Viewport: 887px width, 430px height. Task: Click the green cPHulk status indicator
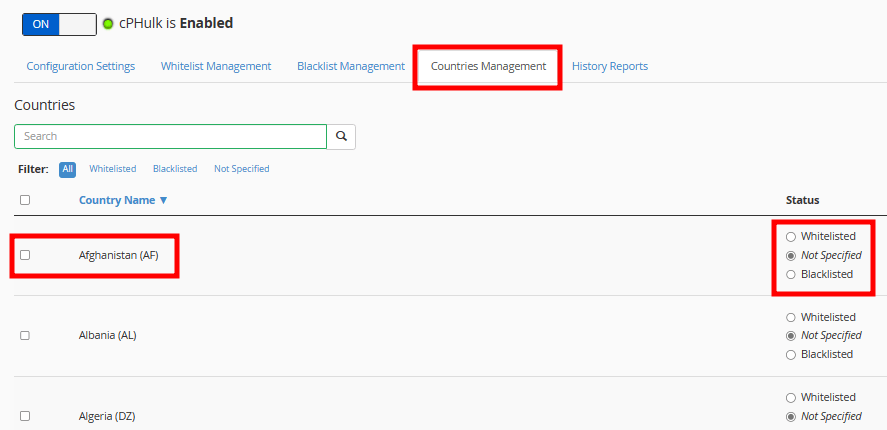[108, 24]
